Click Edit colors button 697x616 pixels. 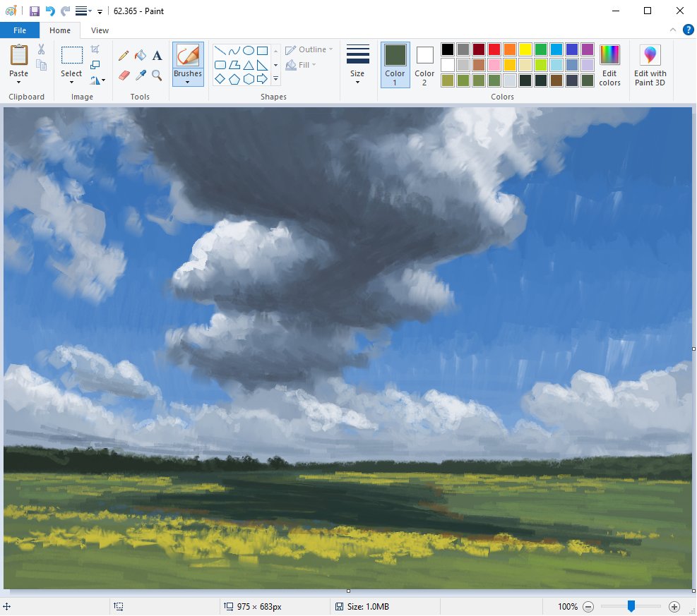tap(609, 65)
